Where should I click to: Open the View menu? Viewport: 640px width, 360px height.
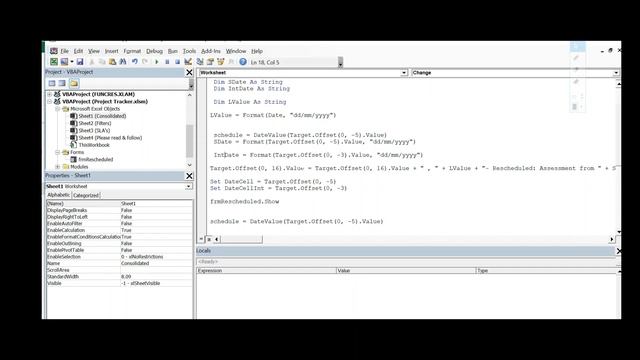pyautogui.click(x=94, y=51)
